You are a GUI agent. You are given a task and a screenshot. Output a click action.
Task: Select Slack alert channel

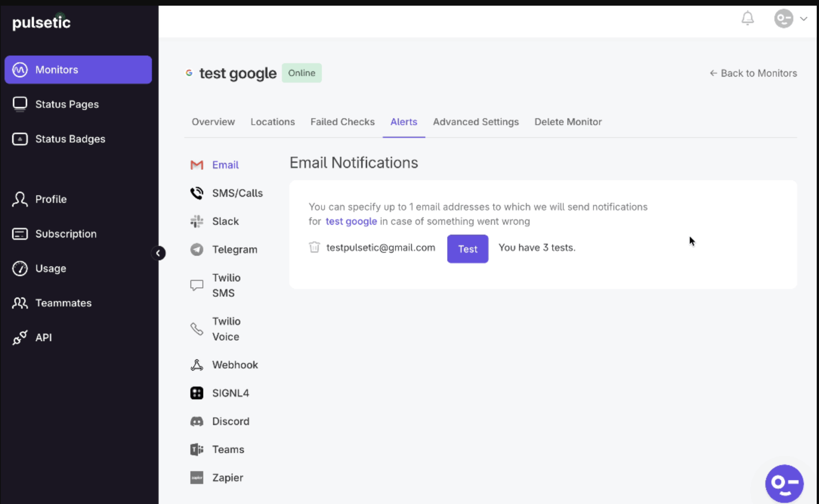225,221
